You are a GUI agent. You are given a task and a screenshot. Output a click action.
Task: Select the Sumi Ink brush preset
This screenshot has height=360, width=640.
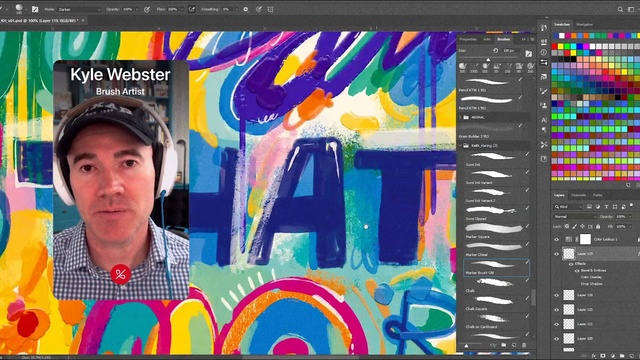click(x=496, y=159)
